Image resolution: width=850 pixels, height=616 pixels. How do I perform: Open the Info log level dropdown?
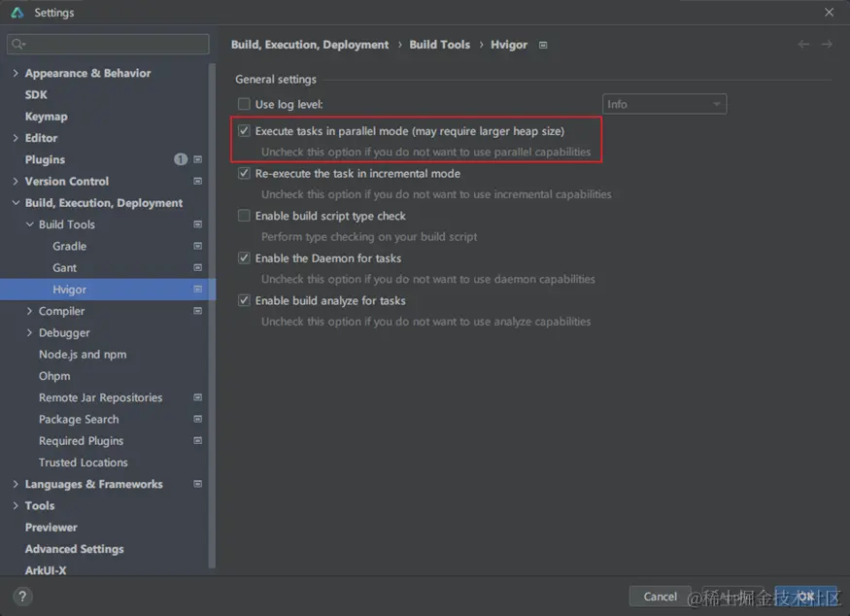664,104
